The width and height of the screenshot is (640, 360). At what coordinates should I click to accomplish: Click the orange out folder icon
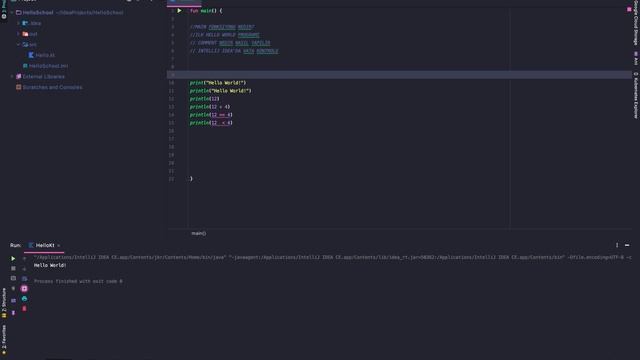click(25, 34)
